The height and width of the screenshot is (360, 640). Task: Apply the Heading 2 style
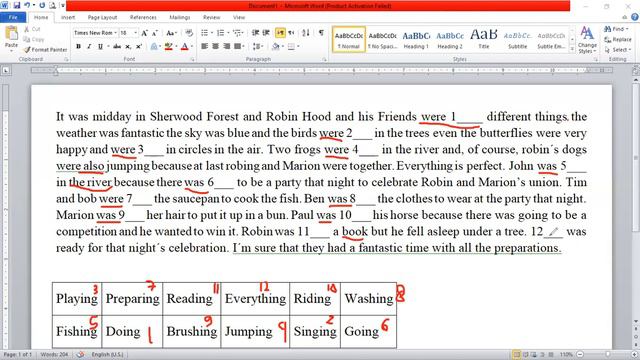tap(450, 40)
